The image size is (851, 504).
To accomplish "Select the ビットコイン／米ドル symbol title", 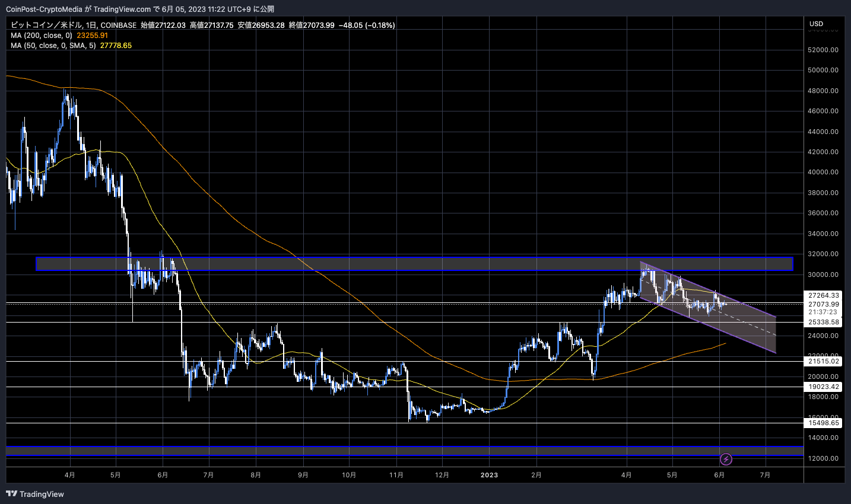I will 47,25.
